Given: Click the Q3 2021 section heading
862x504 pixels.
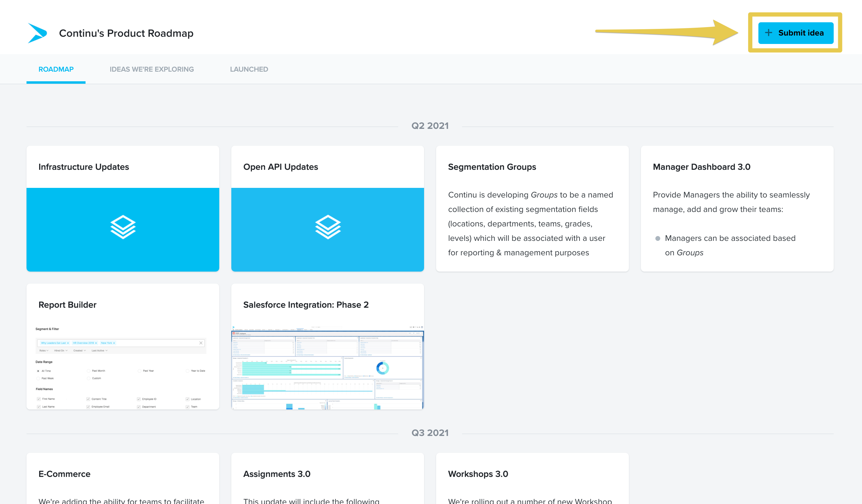Looking at the screenshot, I should [430, 433].
